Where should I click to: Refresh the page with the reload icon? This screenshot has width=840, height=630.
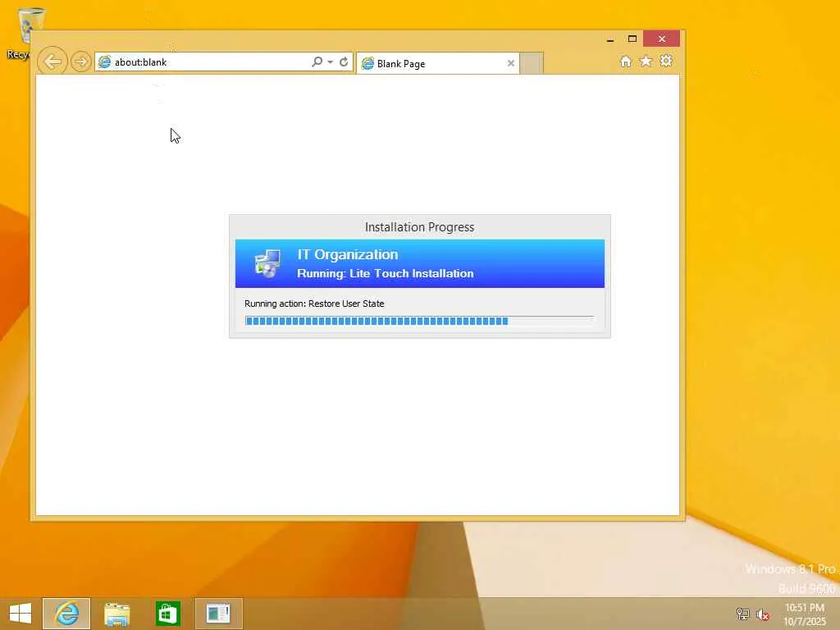click(344, 62)
